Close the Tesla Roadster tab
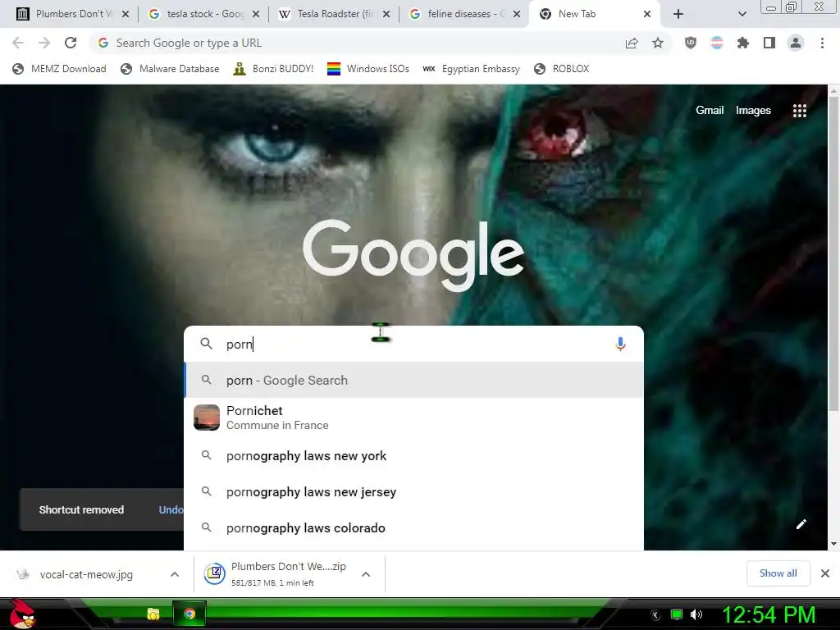 pos(386,14)
